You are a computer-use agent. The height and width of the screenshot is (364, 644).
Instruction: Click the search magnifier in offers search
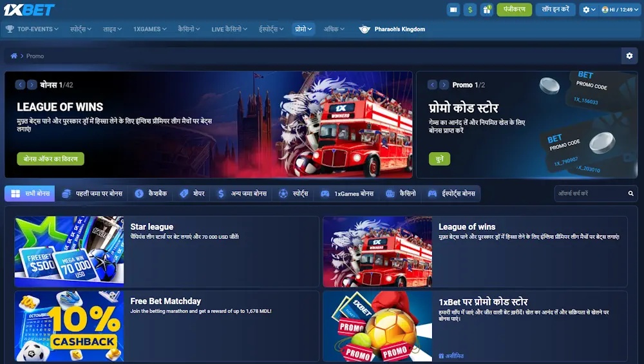(x=630, y=193)
